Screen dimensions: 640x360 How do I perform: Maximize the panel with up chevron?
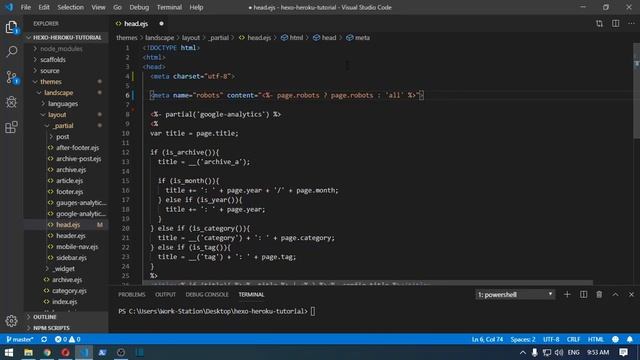(x=615, y=294)
